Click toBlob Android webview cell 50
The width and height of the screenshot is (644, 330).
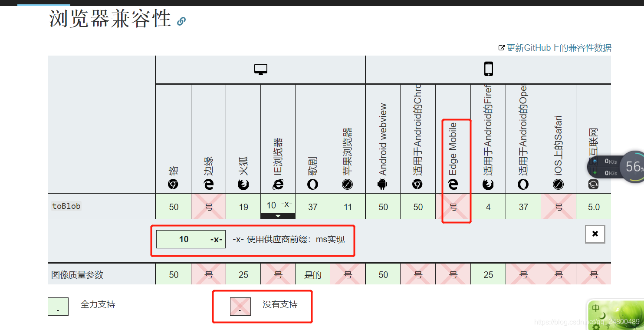pyautogui.click(x=383, y=207)
